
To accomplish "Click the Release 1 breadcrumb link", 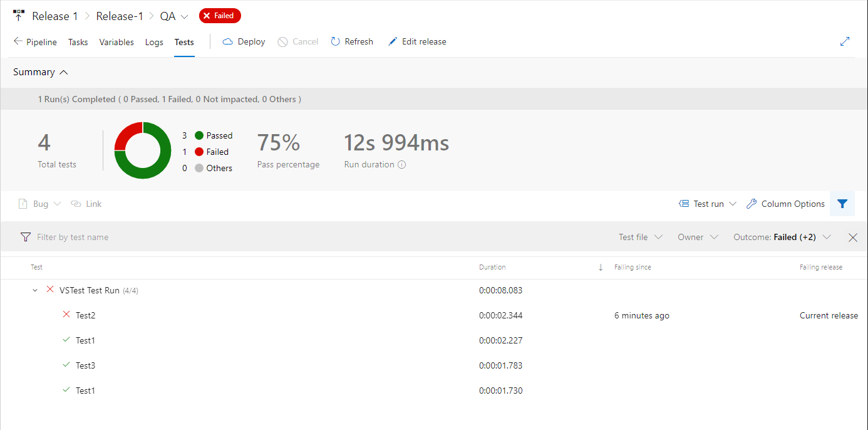I will pyautogui.click(x=56, y=16).
